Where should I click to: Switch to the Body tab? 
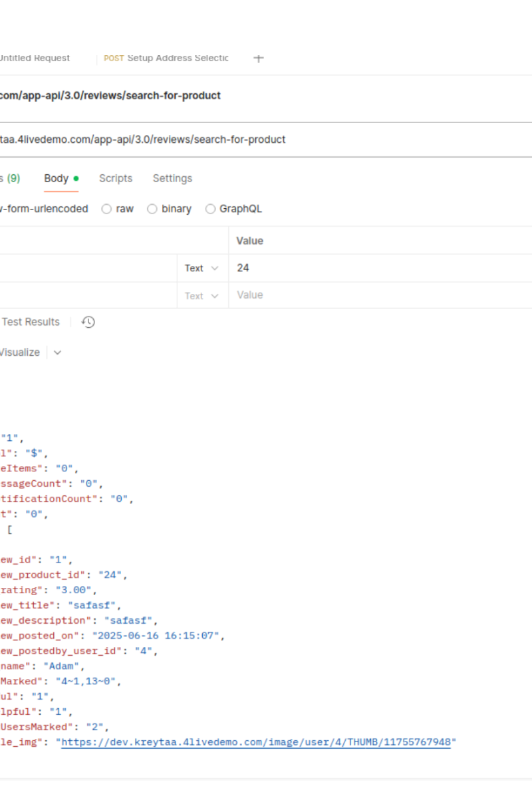click(x=57, y=178)
